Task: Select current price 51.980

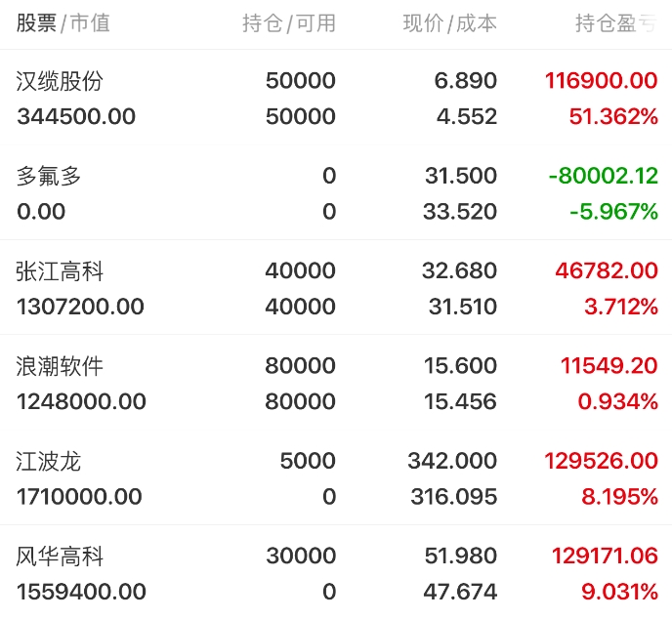Action: (461, 557)
